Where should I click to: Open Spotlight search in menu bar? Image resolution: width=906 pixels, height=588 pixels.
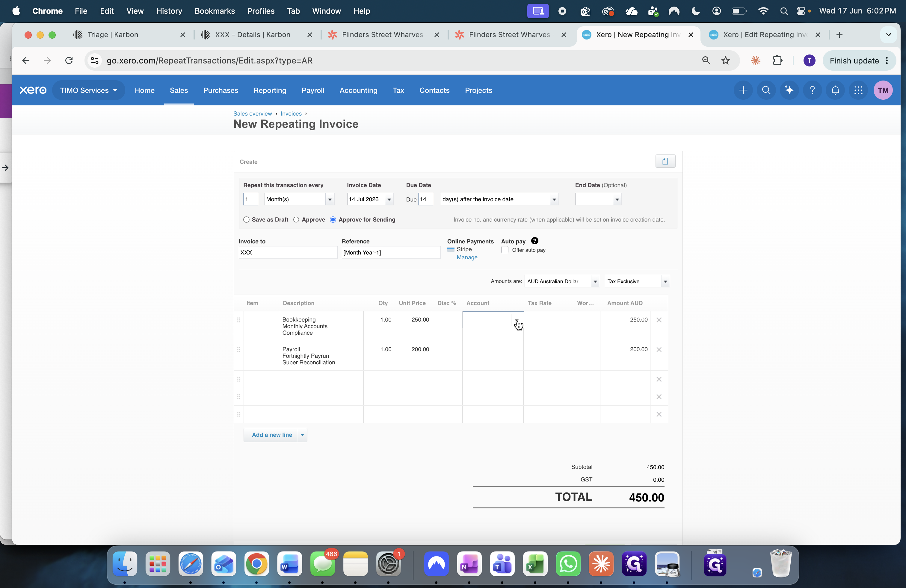coord(783,11)
